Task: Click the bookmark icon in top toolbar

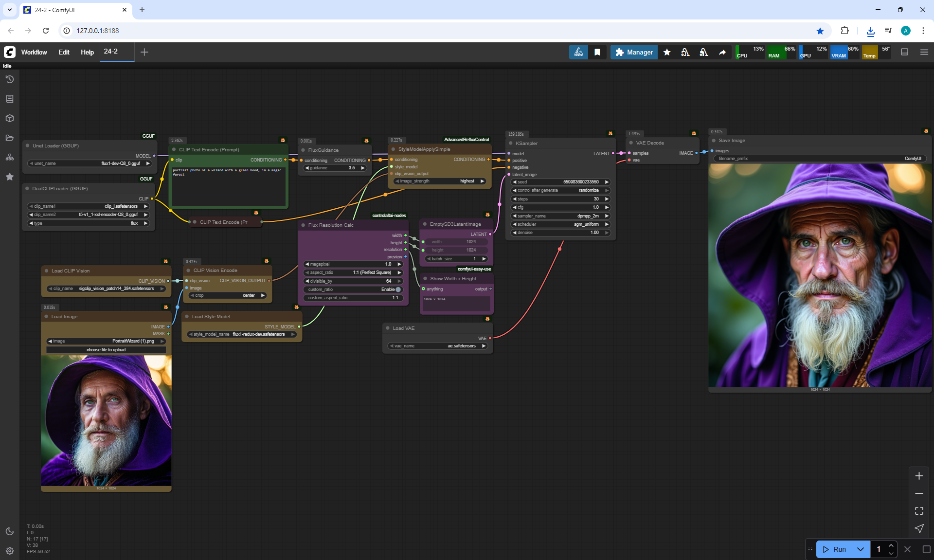Action: click(x=597, y=52)
